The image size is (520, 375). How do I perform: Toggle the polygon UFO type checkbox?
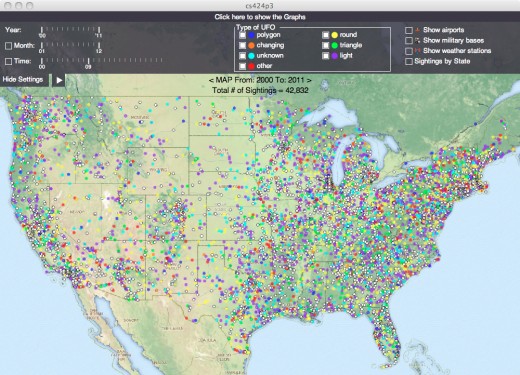tap(242, 35)
